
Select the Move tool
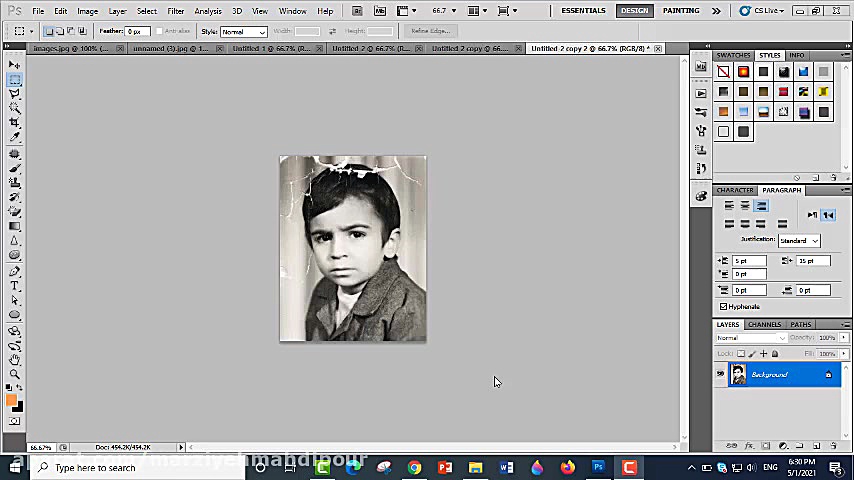(15, 65)
